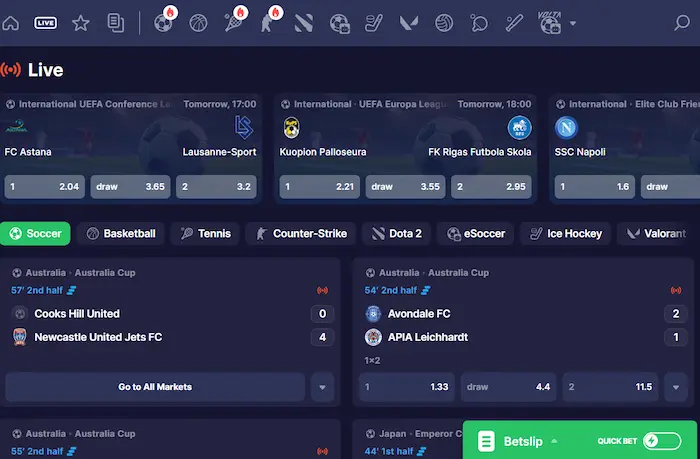Expand markets arrow for Avondale FC match
This screenshot has height=459, width=700.
point(676,387)
